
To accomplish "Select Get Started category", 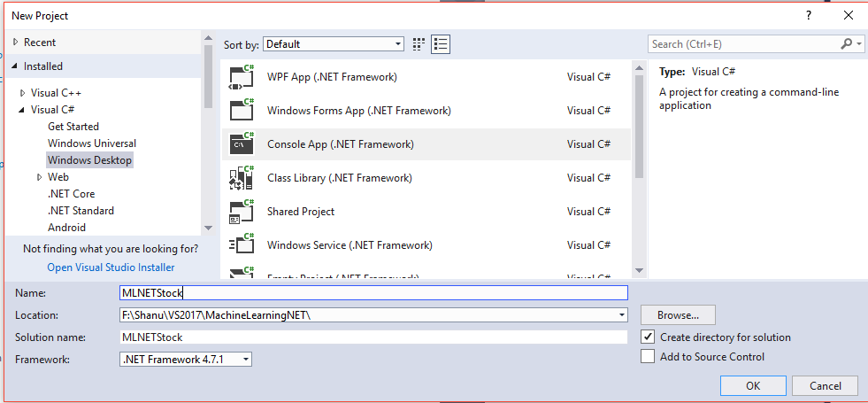I will pos(73,127).
